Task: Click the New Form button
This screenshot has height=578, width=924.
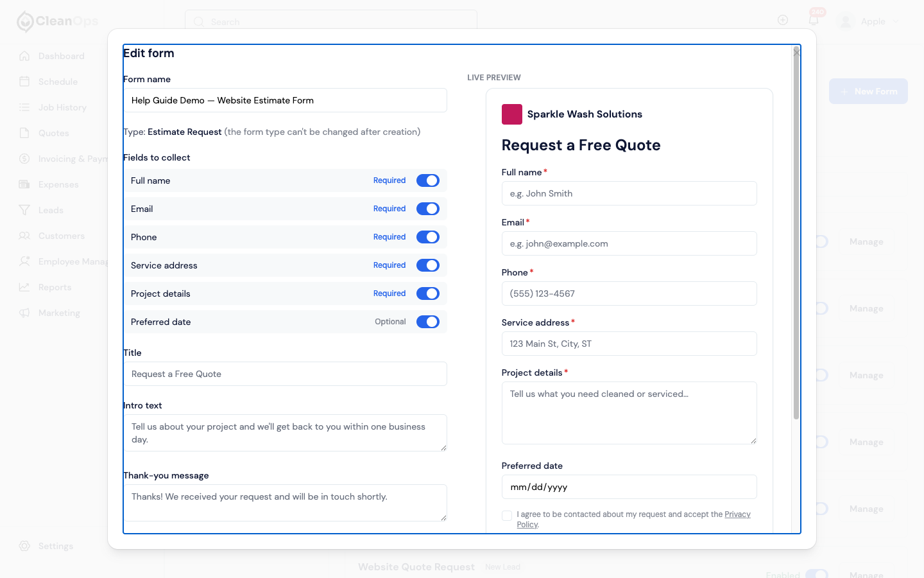Action: click(868, 91)
